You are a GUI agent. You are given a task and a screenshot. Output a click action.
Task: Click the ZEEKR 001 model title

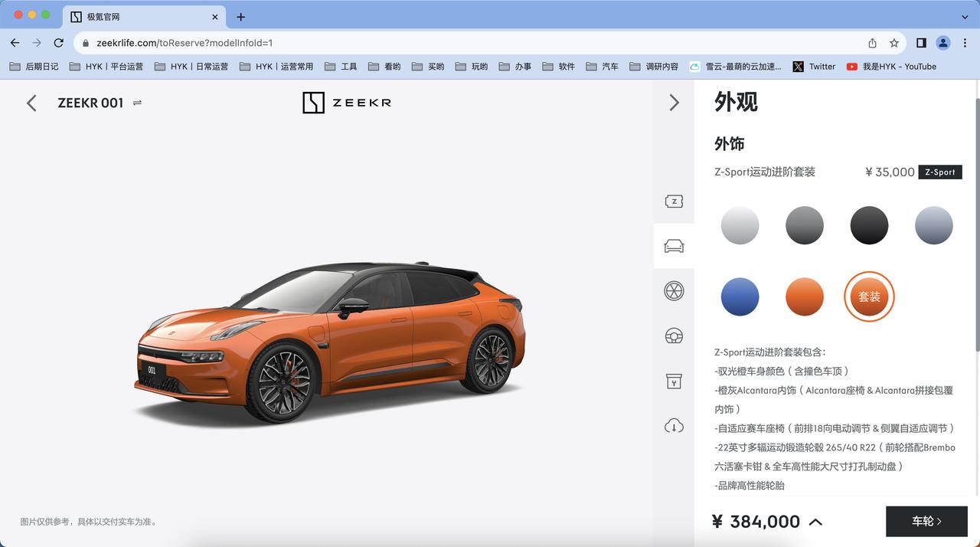(90, 103)
